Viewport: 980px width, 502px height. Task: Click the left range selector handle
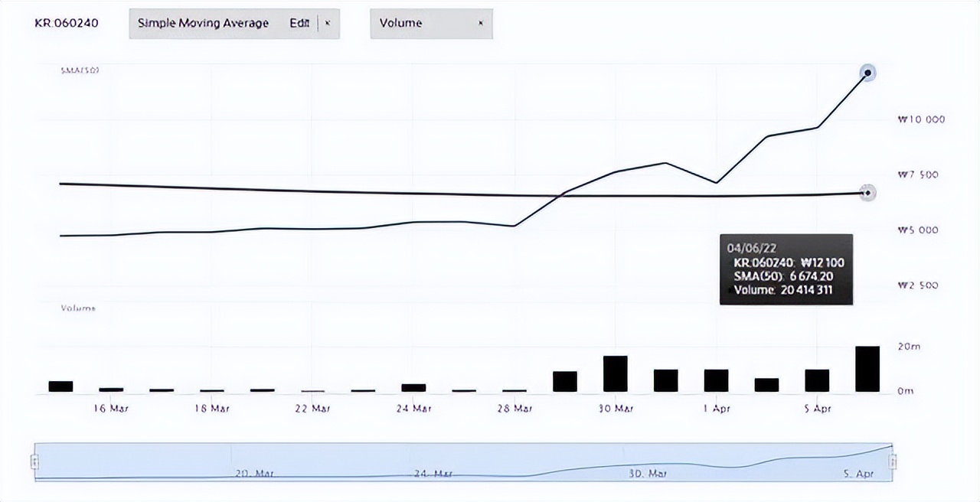pyautogui.click(x=34, y=462)
